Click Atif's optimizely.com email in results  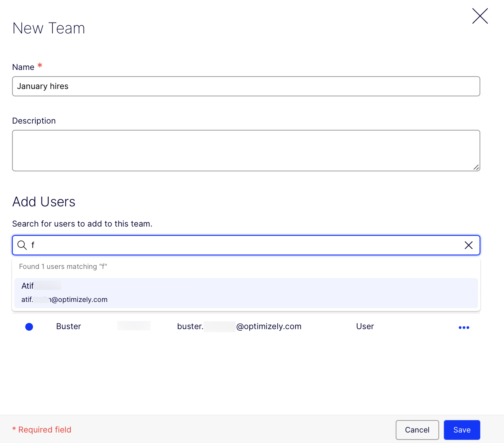point(64,300)
